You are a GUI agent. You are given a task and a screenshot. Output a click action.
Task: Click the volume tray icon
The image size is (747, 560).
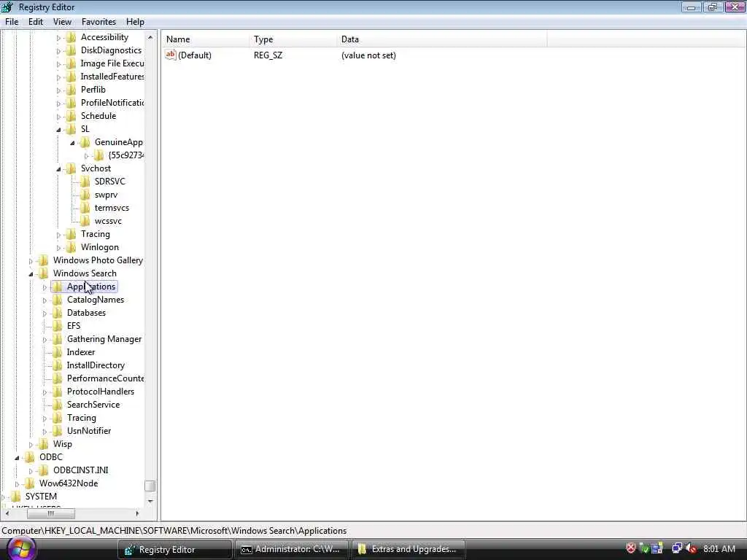click(x=691, y=548)
